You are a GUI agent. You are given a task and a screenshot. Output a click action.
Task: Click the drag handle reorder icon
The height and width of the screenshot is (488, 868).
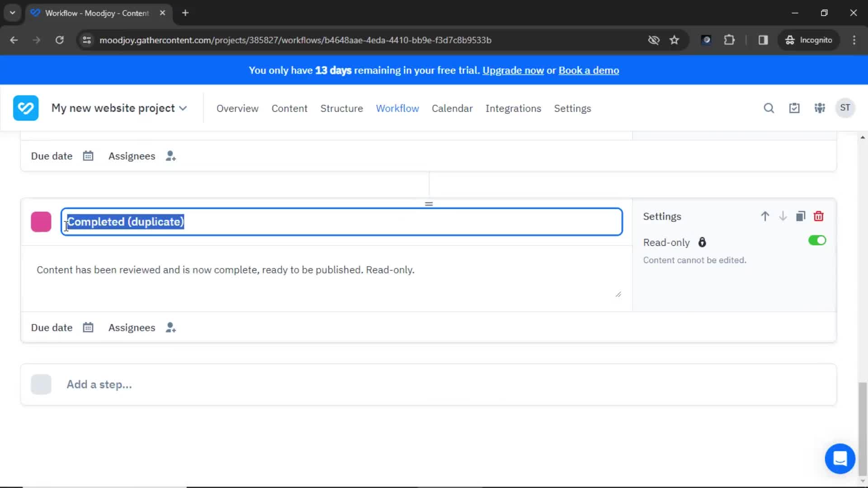pos(429,204)
